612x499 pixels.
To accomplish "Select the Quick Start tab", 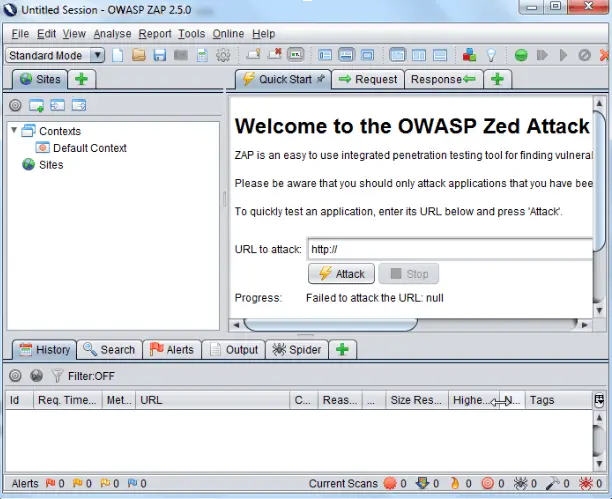I will pyautogui.click(x=283, y=79).
